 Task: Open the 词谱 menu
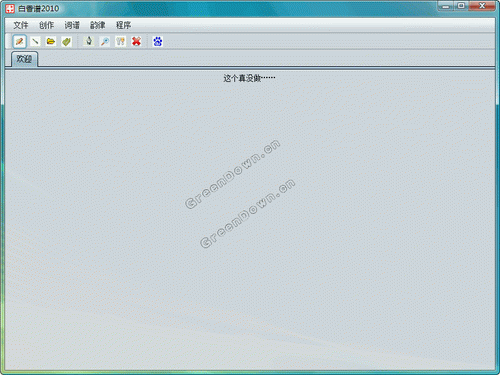(72, 25)
